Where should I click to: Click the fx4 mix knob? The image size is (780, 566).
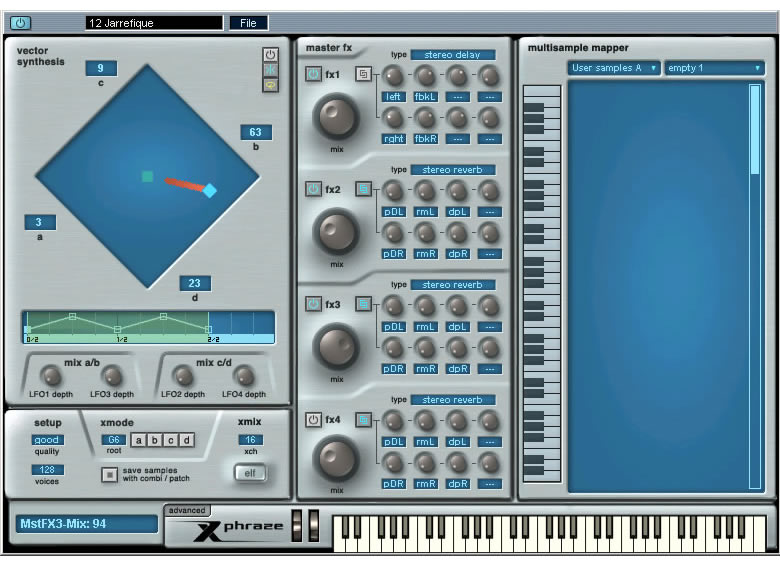click(x=336, y=459)
